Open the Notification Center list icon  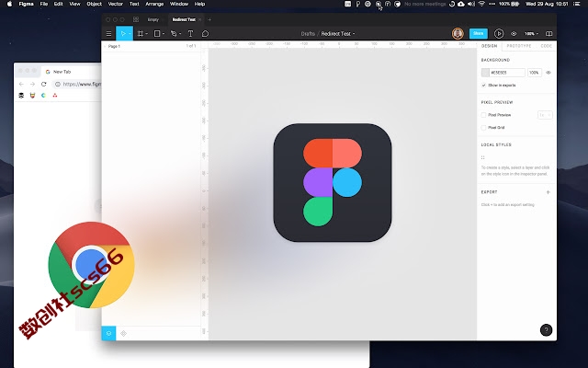(576, 4)
